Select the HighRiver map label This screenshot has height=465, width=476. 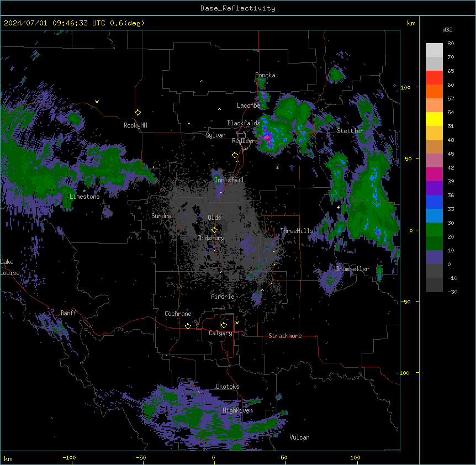237,410
